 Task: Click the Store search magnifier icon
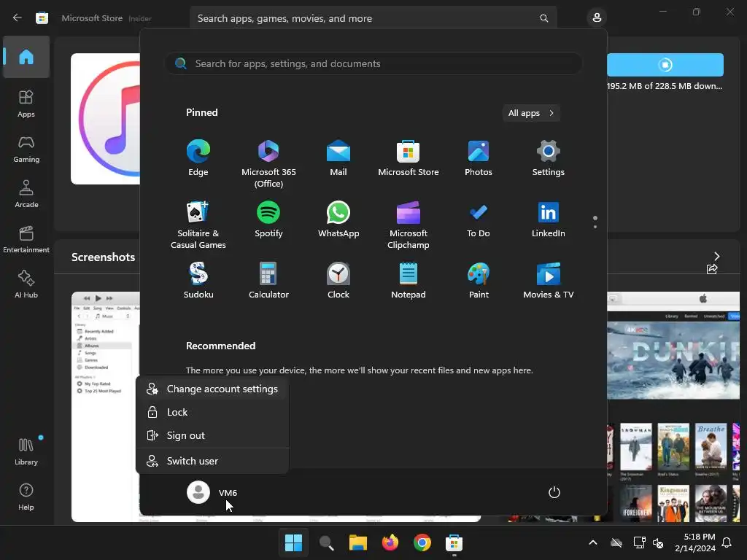point(543,18)
